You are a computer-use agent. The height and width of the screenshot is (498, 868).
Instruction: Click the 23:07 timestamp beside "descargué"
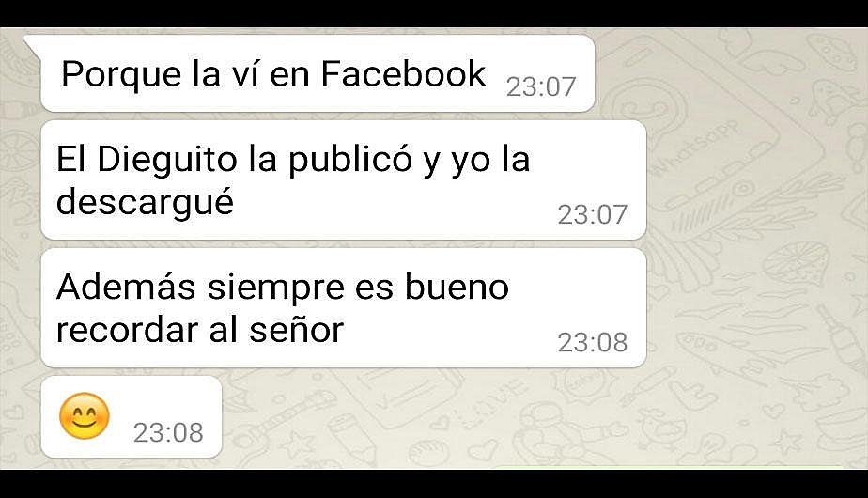(593, 215)
